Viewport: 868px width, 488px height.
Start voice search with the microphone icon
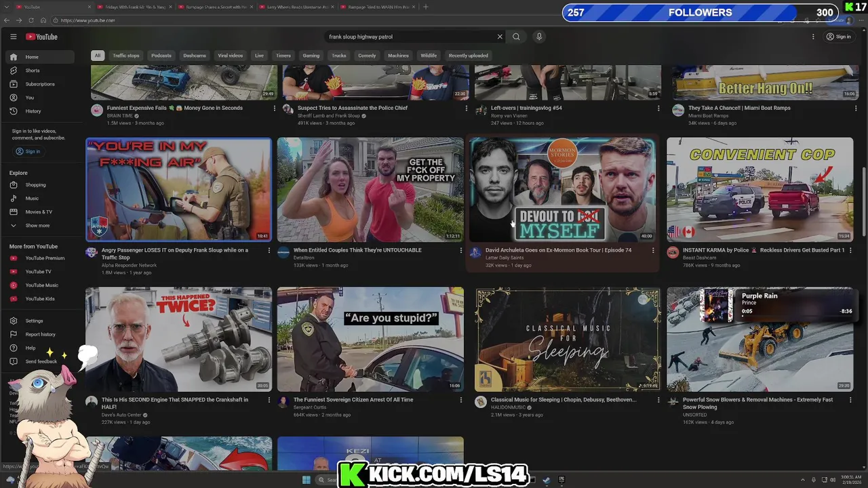(539, 37)
